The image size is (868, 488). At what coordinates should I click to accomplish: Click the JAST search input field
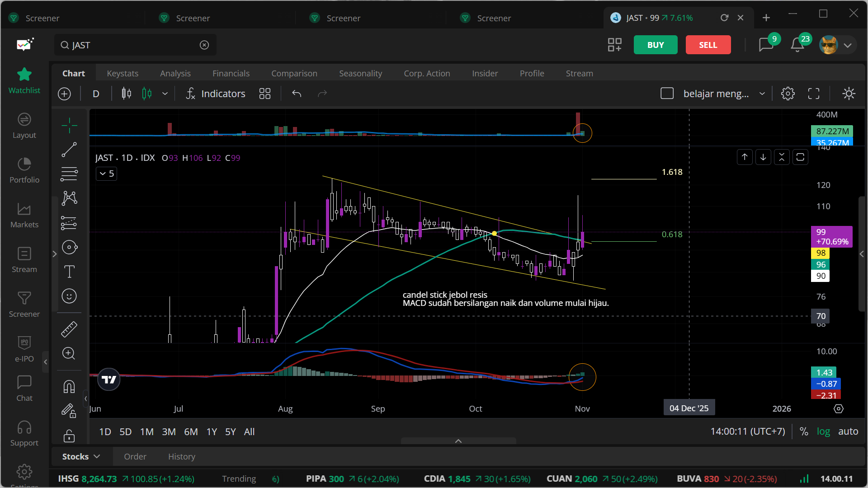[135, 45]
